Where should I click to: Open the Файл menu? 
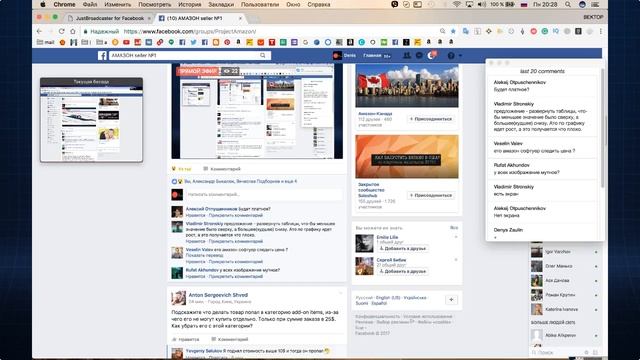(90, 4)
